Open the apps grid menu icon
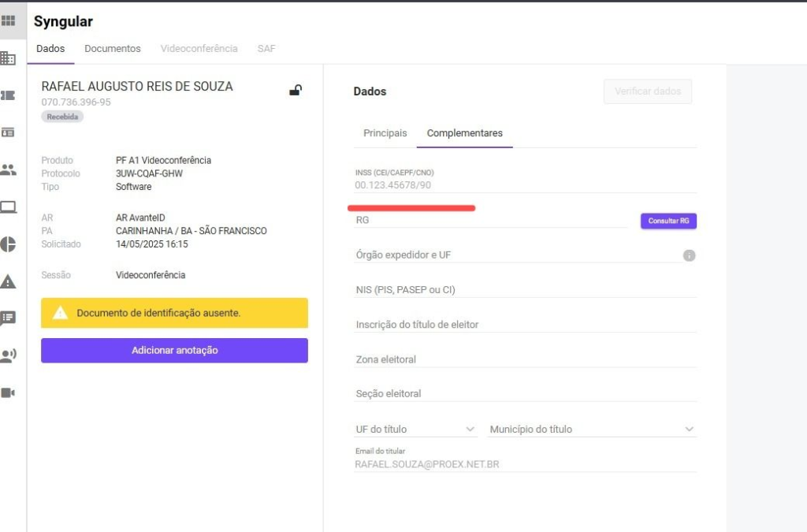The image size is (807, 532). point(8,20)
